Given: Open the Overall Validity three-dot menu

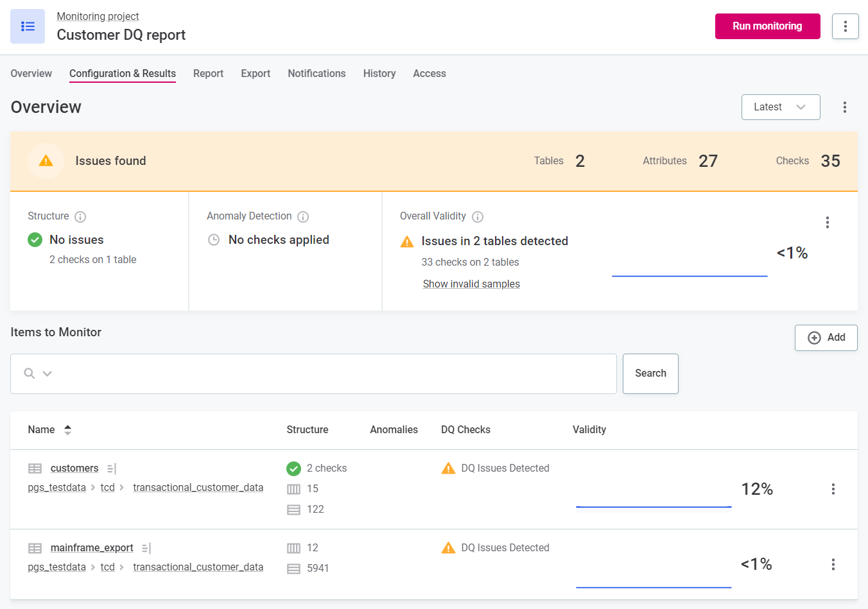Looking at the screenshot, I should coord(827,222).
